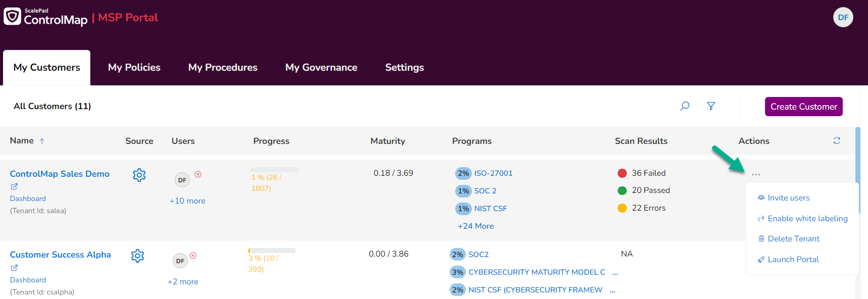Click the Create Customer button
868x299 pixels.
pos(803,107)
